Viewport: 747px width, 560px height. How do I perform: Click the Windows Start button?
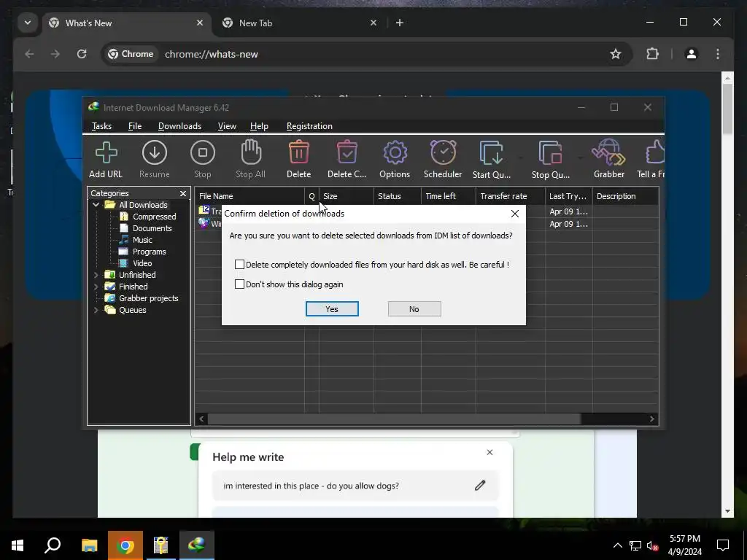(x=18, y=545)
